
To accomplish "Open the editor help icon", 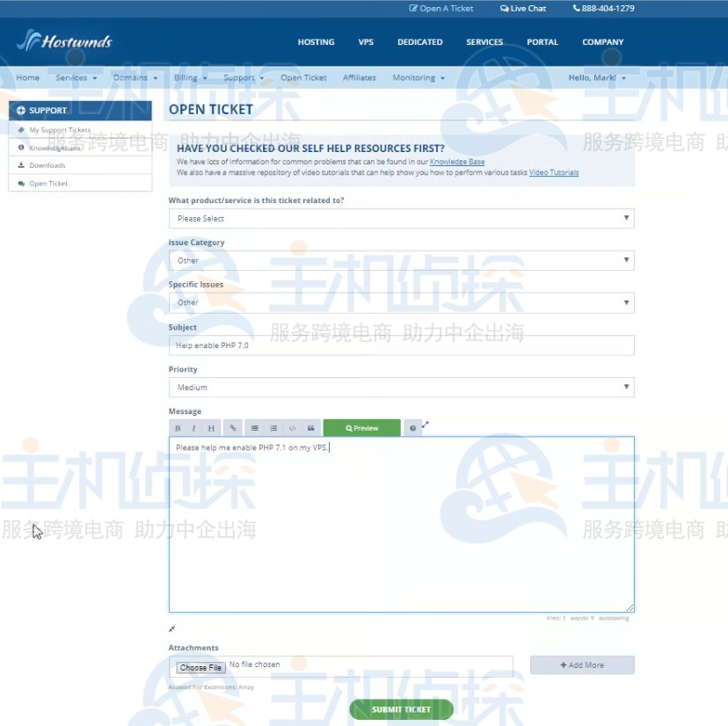I will (x=412, y=428).
